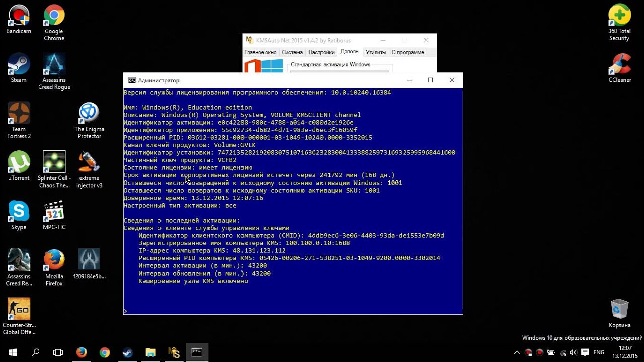
Task: Click the IP-адрес компьютера KMS line
Action: pyautogui.click(x=212, y=251)
